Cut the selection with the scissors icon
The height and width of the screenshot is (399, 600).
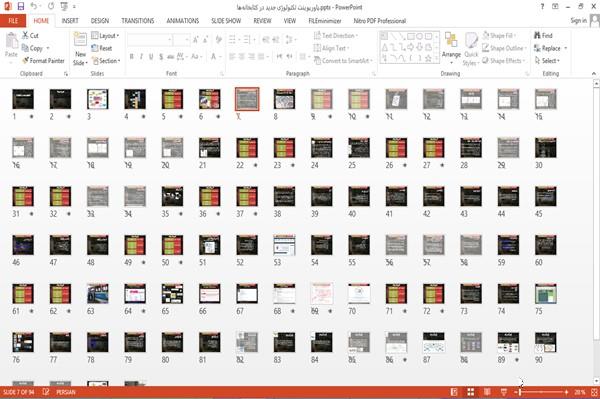[25, 35]
